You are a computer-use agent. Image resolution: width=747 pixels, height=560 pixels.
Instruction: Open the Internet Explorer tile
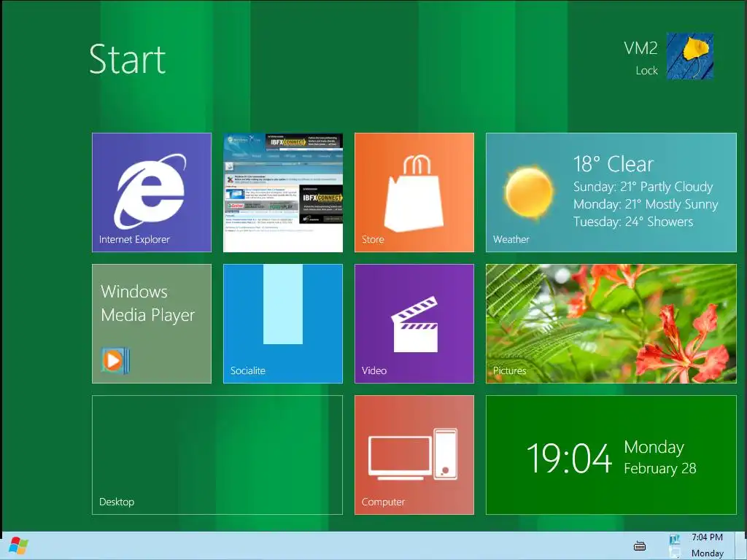152,192
